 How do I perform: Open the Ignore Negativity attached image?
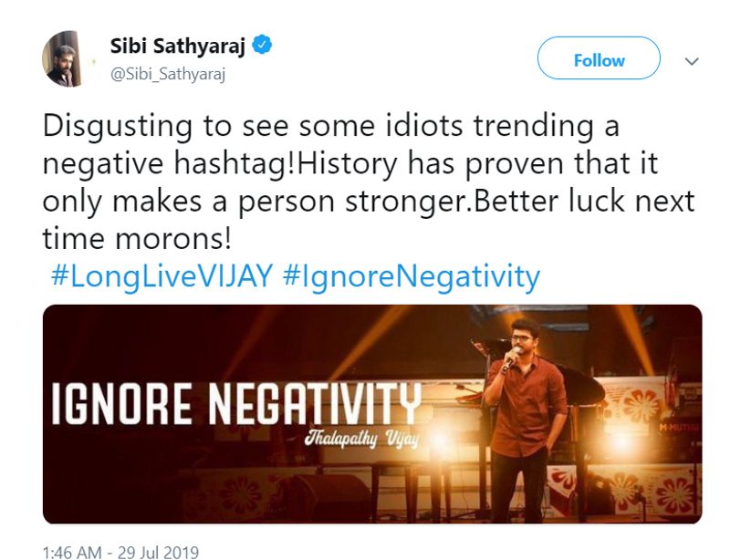click(372, 414)
